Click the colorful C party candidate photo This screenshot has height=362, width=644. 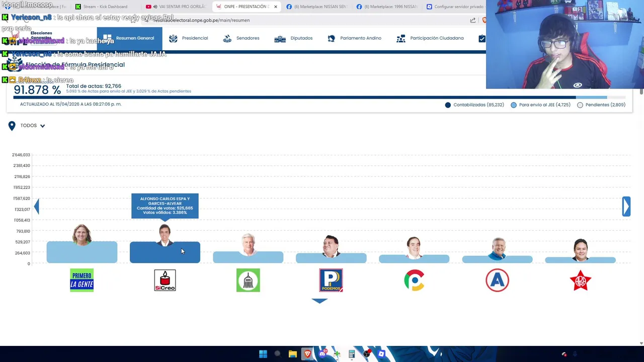[x=414, y=247]
